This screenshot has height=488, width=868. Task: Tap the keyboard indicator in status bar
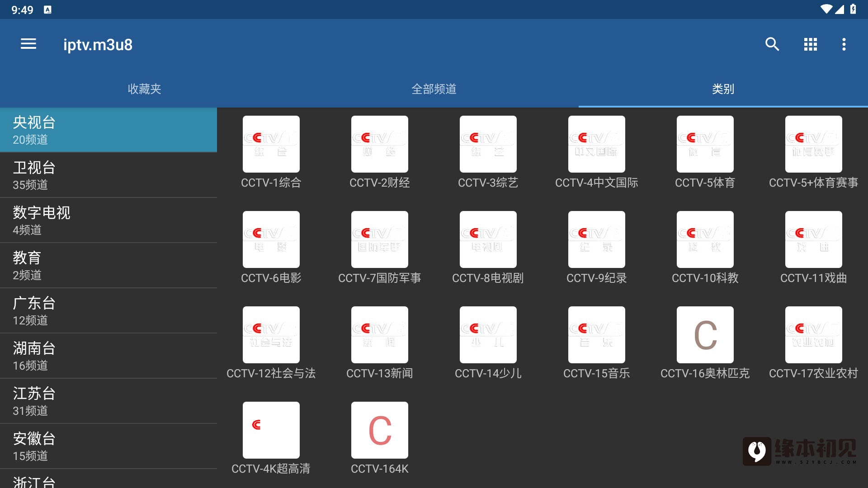(47, 9)
